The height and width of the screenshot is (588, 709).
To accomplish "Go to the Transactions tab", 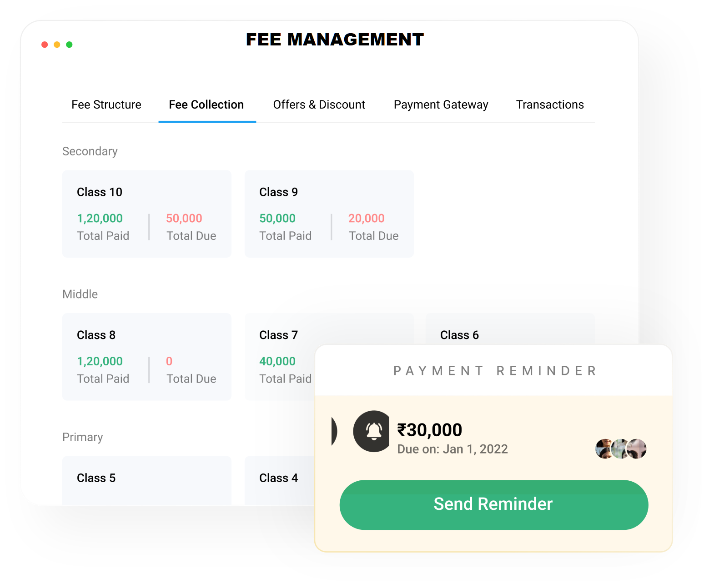I will (x=549, y=105).
